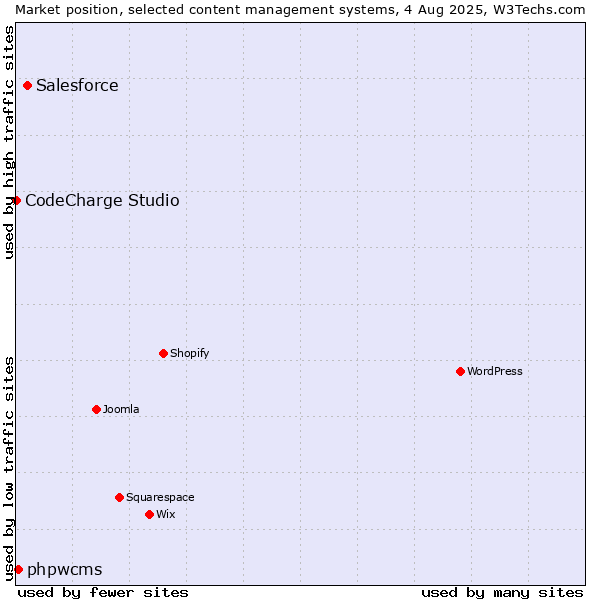Click the Wix label text
The image size is (600, 600).
coord(166,514)
